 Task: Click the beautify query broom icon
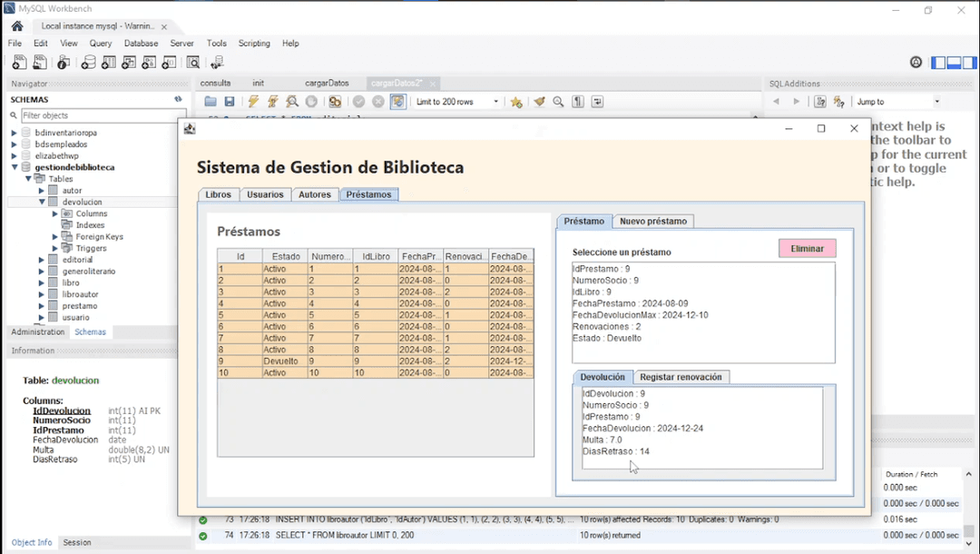coord(539,102)
